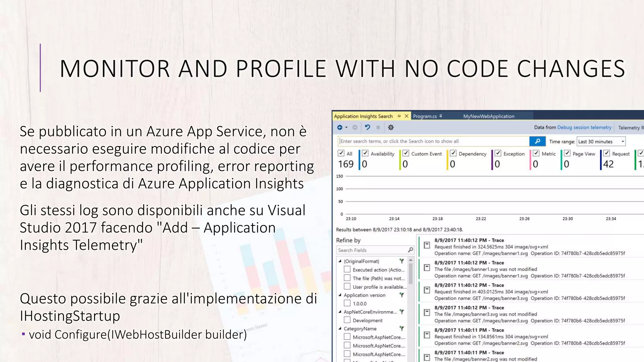Check the 1.0.0.0 version filter

[347, 303]
